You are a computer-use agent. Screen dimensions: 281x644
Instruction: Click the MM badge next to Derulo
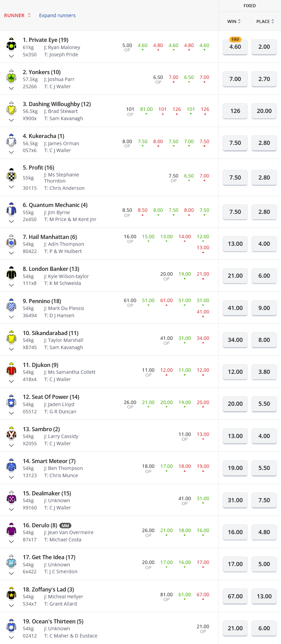coord(65,526)
